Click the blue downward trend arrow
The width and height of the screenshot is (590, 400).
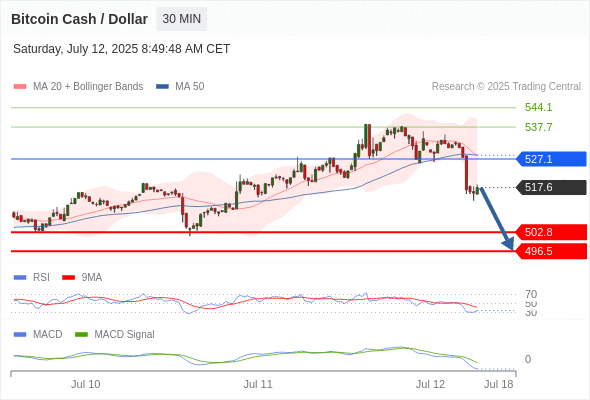(x=497, y=219)
